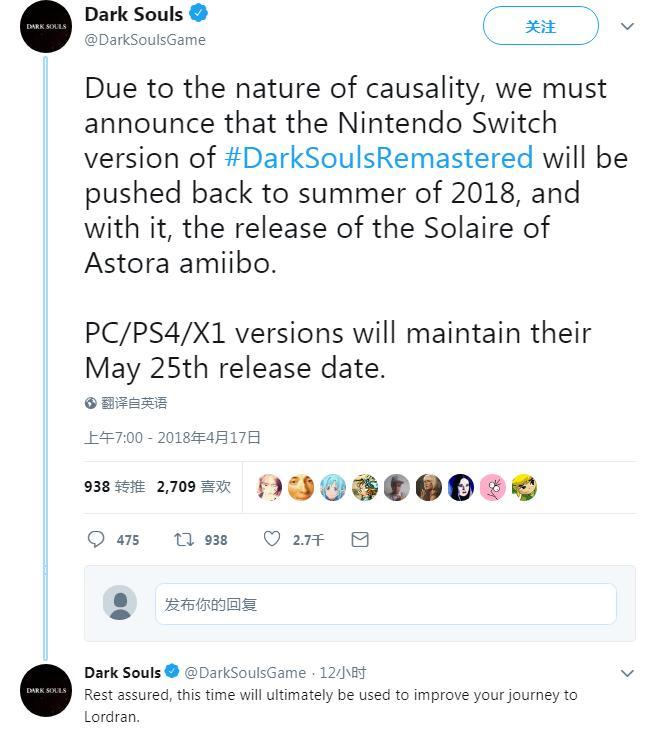Toggle the 关注 follow button
This screenshot has width=658, height=729.
tap(540, 27)
